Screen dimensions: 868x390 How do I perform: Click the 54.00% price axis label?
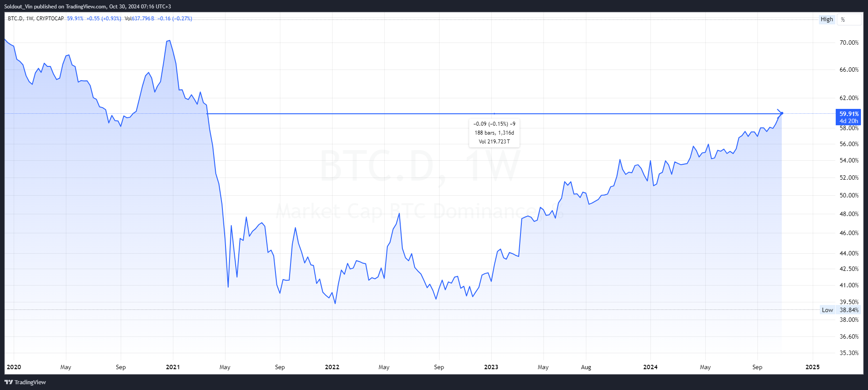849,160
